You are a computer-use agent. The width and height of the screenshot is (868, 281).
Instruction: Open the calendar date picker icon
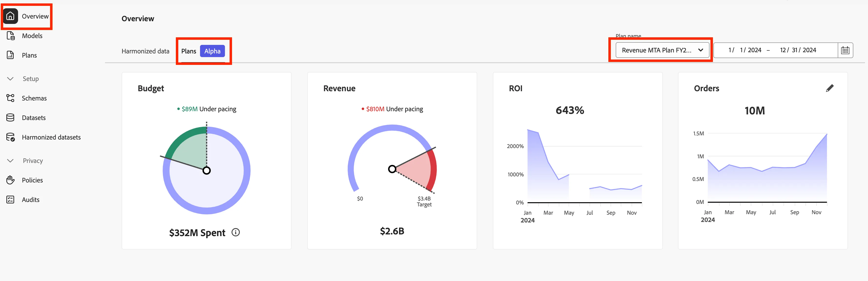pos(845,50)
